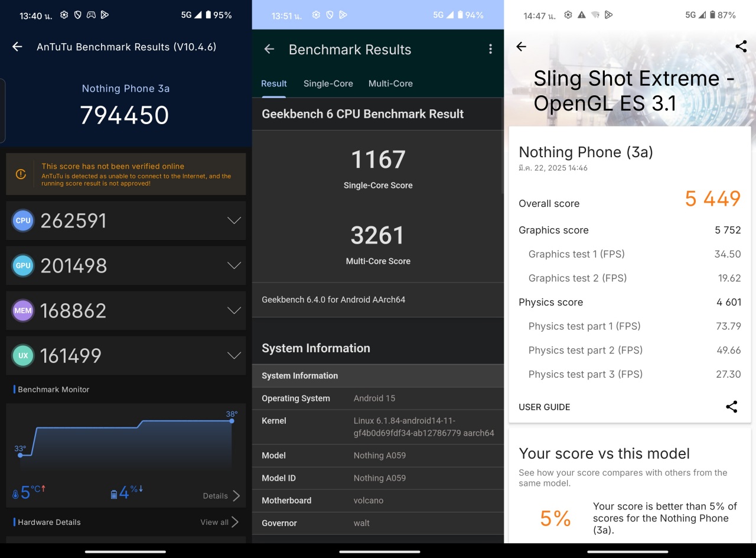The width and height of the screenshot is (756, 558).
Task: Expand the CPU 262591 score row
Action: click(234, 220)
